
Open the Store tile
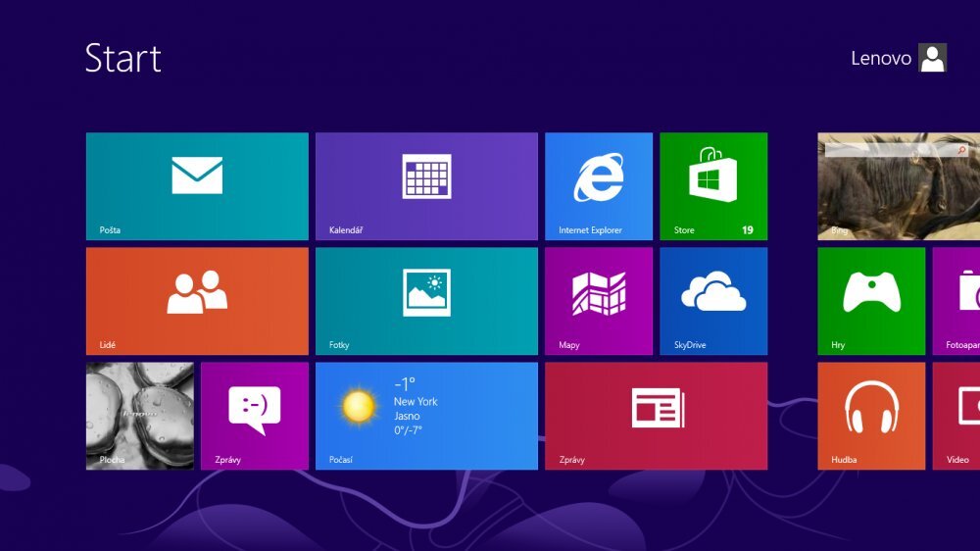point(713,185)
